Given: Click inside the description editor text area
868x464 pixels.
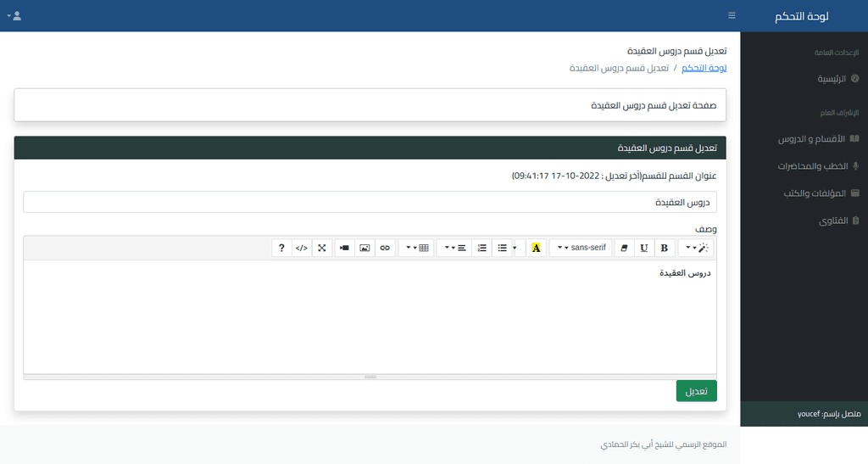Looking at the screenshot, I should 370,317.
